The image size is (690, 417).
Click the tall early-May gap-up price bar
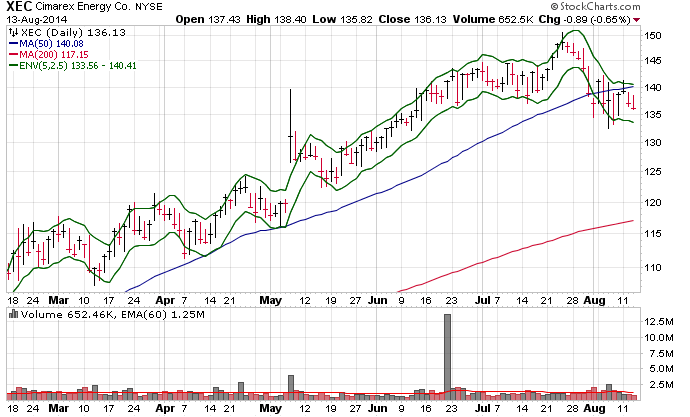(290, 126)
